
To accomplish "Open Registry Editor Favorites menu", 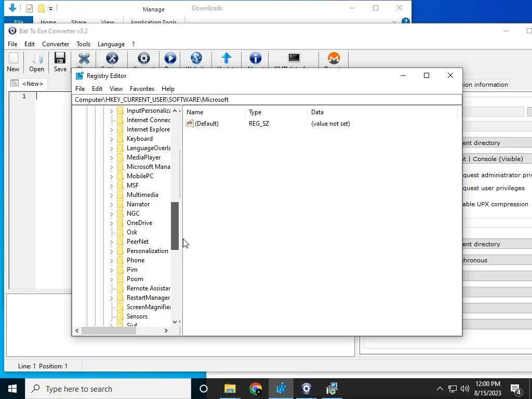I will pyautogui.click(x=142, y=88).
